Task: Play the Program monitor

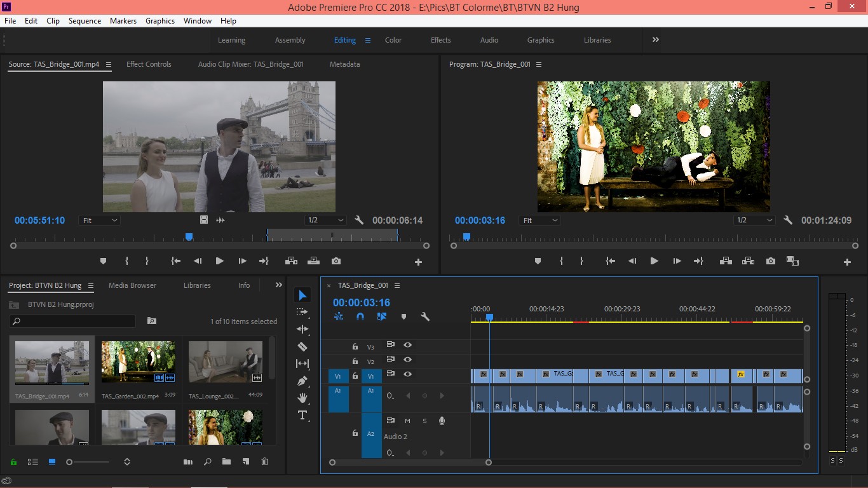Action: 654,261
